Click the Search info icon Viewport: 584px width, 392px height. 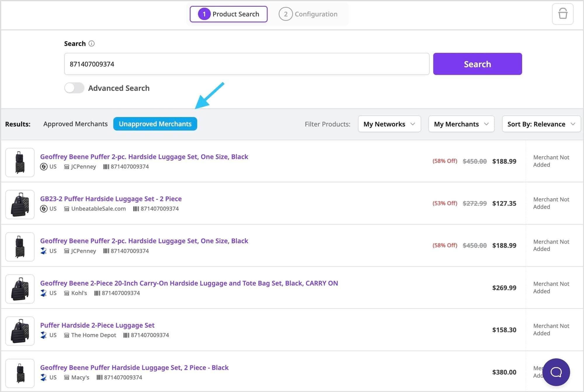pyautogui.click(x=91, y=43)
